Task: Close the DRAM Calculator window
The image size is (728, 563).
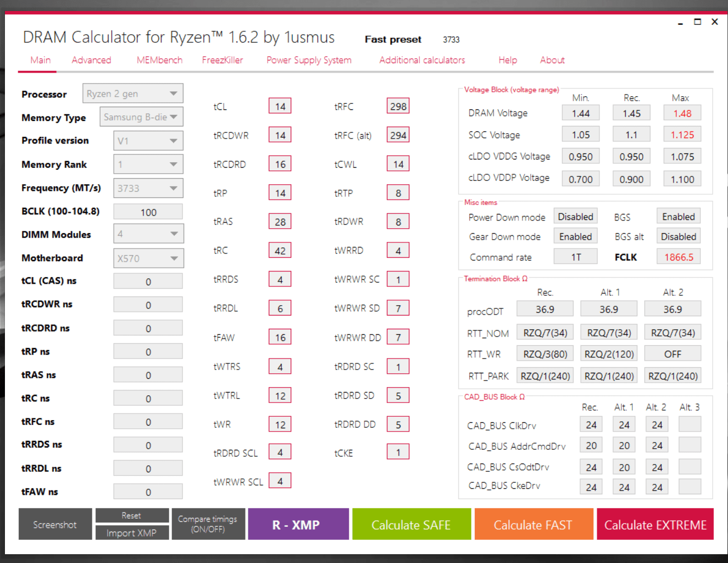Action: (715, 22)
